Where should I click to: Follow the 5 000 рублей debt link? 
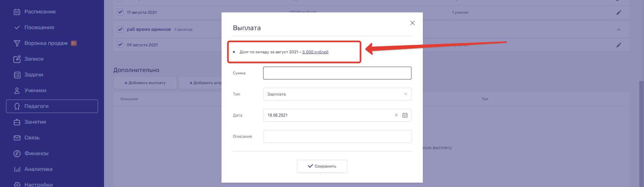[315, 52]
